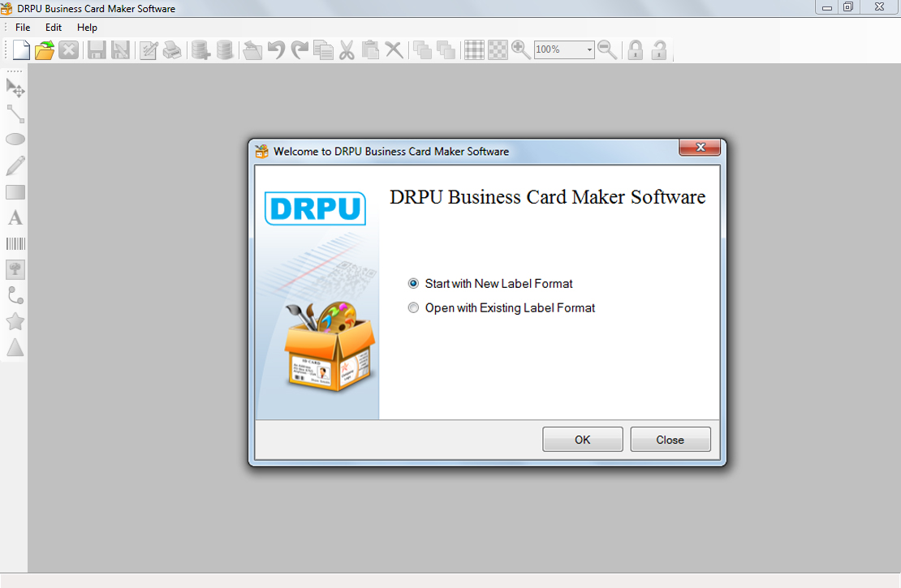This screenshot has height=588, width=901.
Task: Click the Paste clipboard icon
Action: pos(370,50)
